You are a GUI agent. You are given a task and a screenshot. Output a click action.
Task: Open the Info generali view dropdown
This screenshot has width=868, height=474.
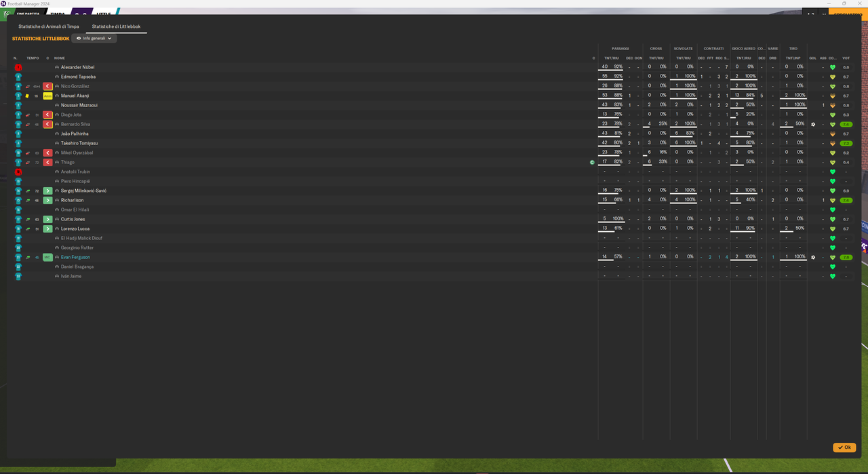94,39
